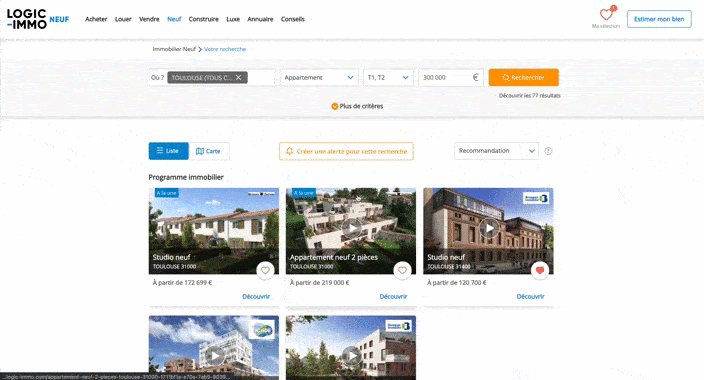Open the Vendre menu
Screen dimensions: 704x380
coord(149,19)
